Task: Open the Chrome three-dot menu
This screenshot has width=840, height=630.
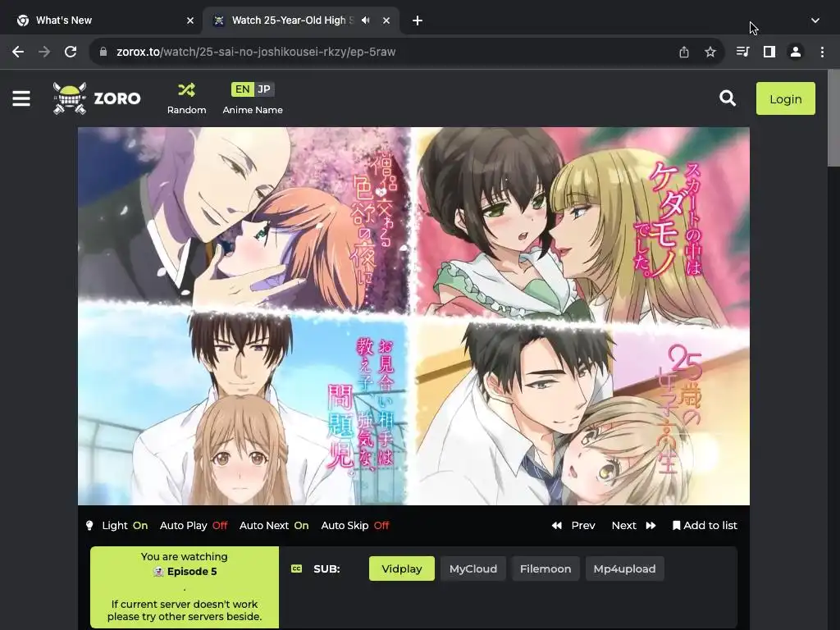Action: (x=822, y=52)
